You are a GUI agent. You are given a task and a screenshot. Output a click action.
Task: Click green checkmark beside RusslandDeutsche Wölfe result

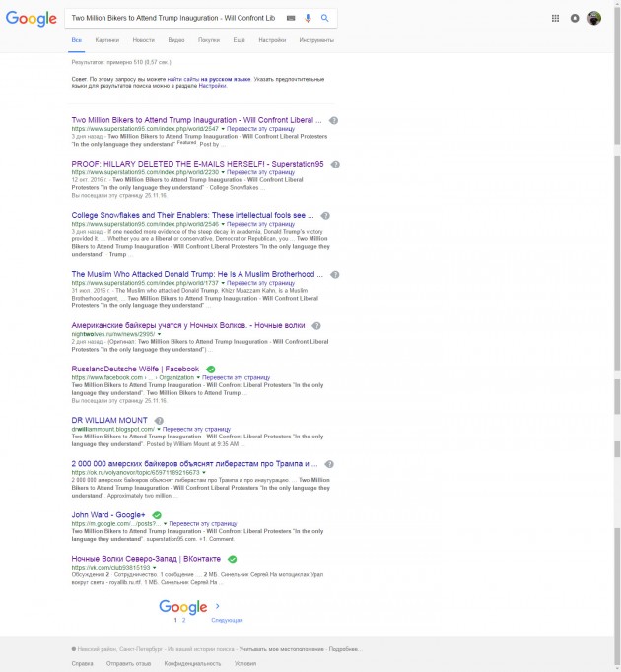(210, 369)
